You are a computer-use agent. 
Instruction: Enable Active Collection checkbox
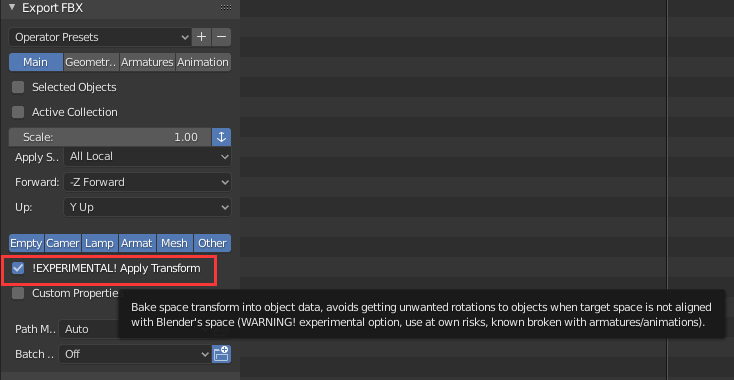click(18, 112)
